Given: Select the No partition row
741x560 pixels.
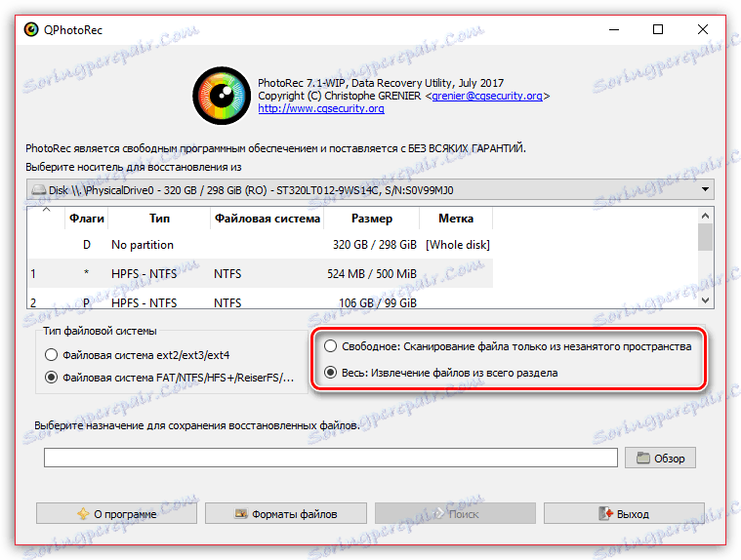Looking at the screenshot, I should pyautogui.click(x=260, y=245).
